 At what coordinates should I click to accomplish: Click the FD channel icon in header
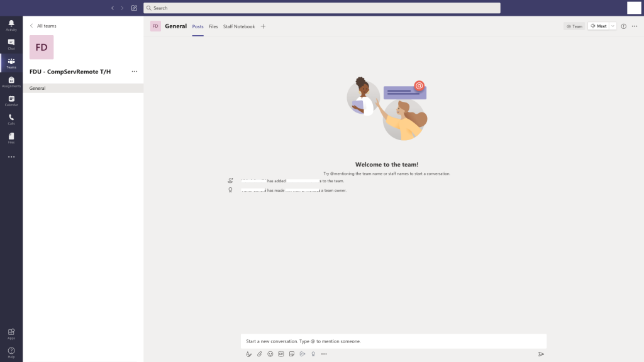[x=155, y=26]
